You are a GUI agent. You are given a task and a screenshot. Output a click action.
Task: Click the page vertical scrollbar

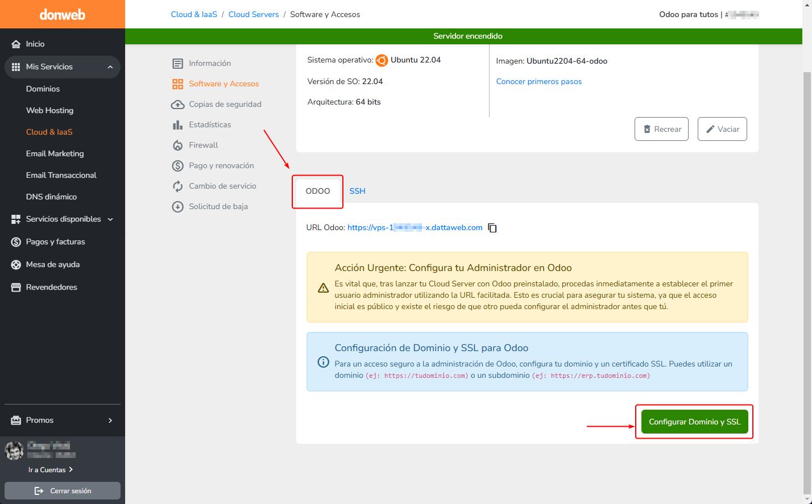point(807,282)
